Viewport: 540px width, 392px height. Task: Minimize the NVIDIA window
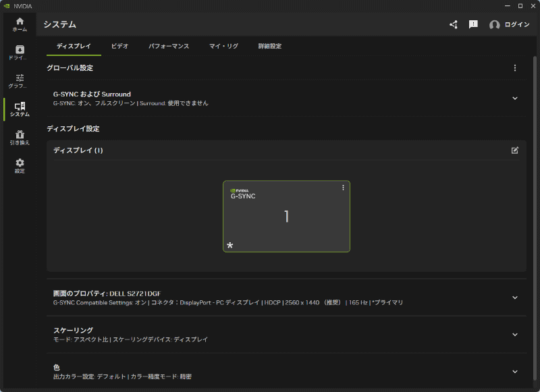pos(508,6)
